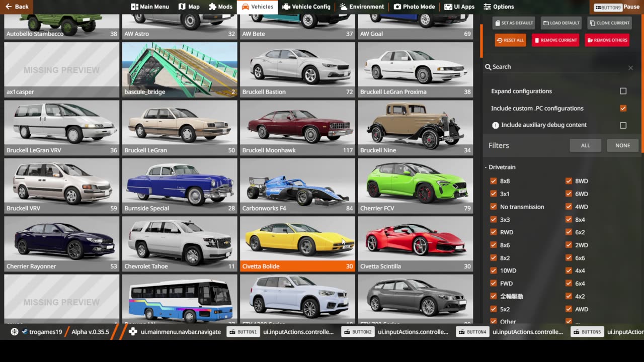
Task: Select the Bruckell LeGran VRV van
Action: coord(62,128)
